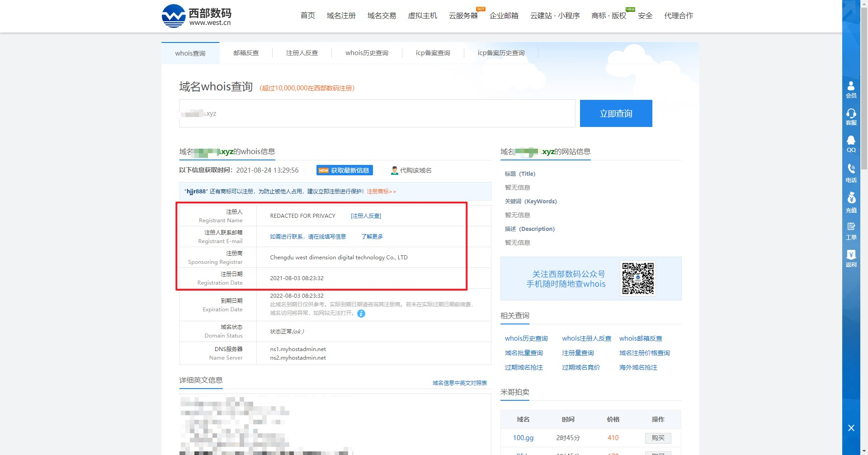
Task: Click the domain whois input field
Action: point(377,113)
